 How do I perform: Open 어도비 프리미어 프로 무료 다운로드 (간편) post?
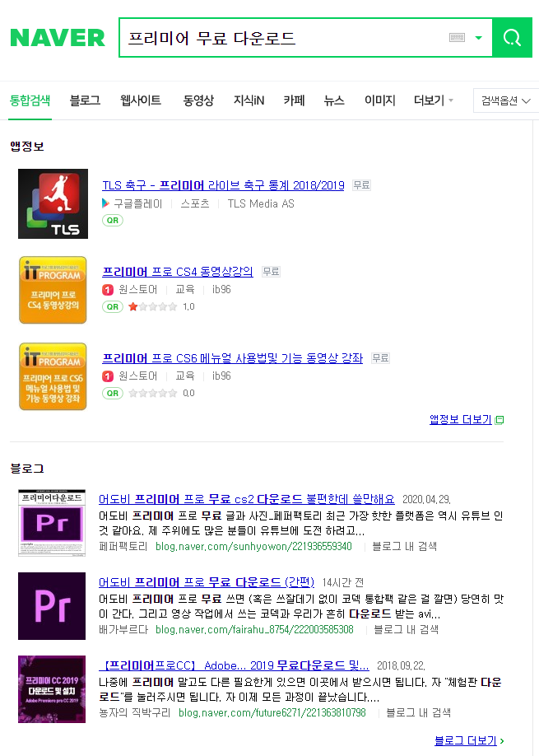pos(207,582)
